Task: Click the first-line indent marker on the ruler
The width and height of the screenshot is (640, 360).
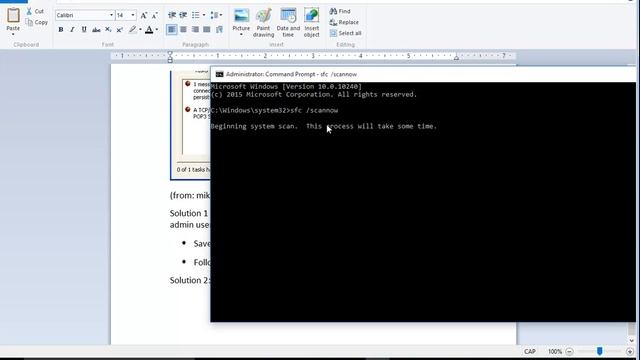Action: [x=170, y=53]
